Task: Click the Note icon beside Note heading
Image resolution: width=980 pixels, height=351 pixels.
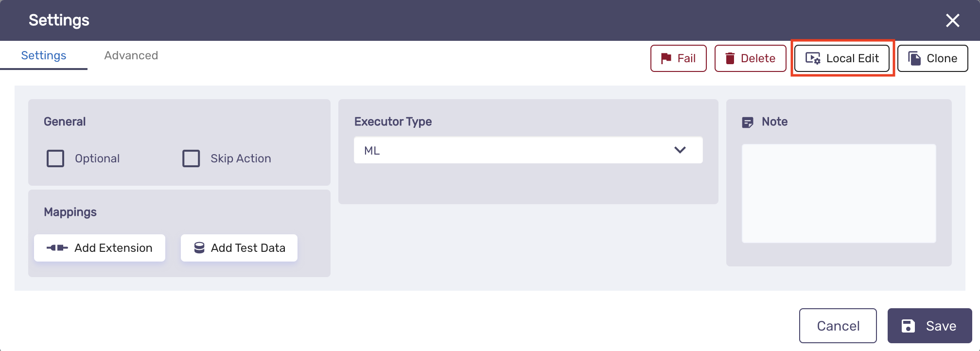Action: coord(748,122)
